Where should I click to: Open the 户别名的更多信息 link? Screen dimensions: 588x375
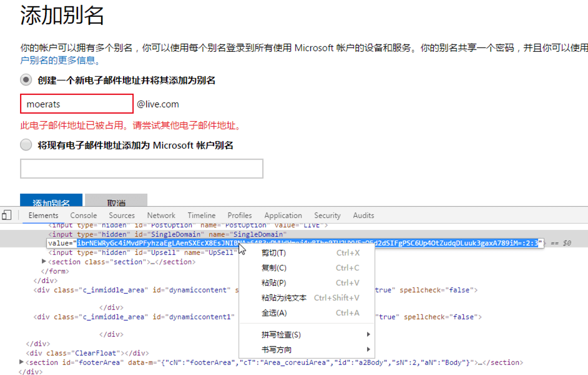(60, 60)
